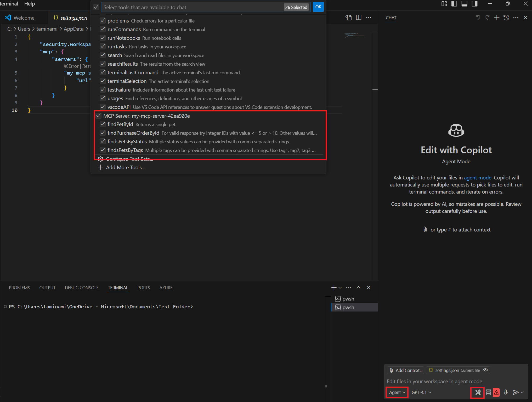Image resolution: width=532 pixels, height=402 pixels.
Task: Switch to the Welcome tab
Action: 24,18
